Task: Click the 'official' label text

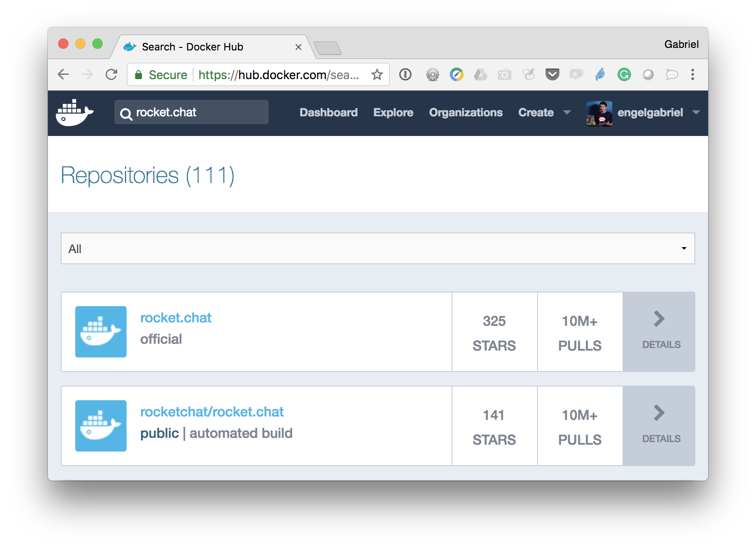Action: click(161, 339)
